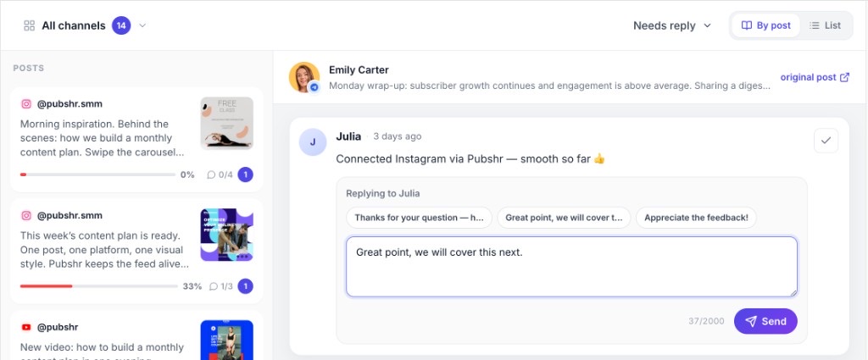Send the reply to Julia
Screen dimensions: 868x360
[765, 321]
